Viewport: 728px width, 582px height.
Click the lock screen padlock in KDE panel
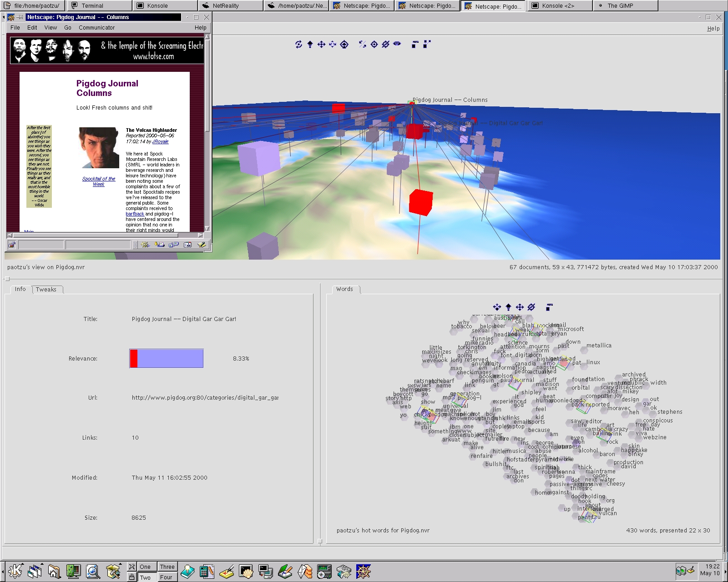(131, 577)
